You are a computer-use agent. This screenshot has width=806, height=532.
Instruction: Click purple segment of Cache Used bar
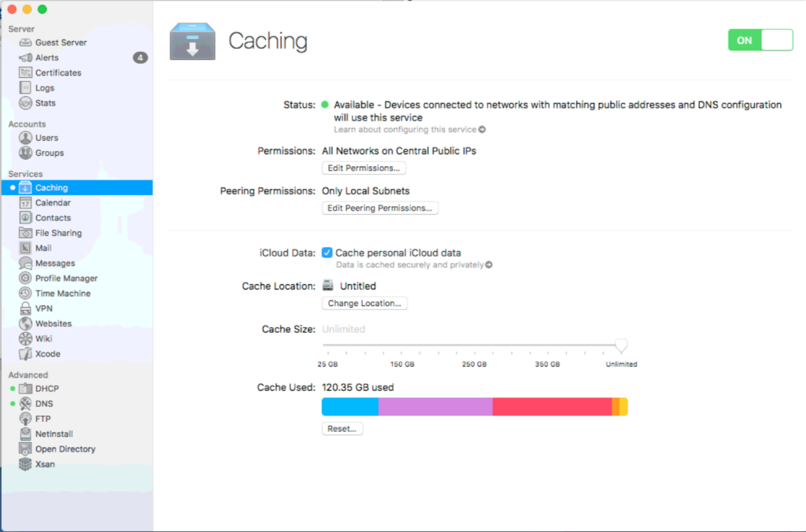[435, 407]
